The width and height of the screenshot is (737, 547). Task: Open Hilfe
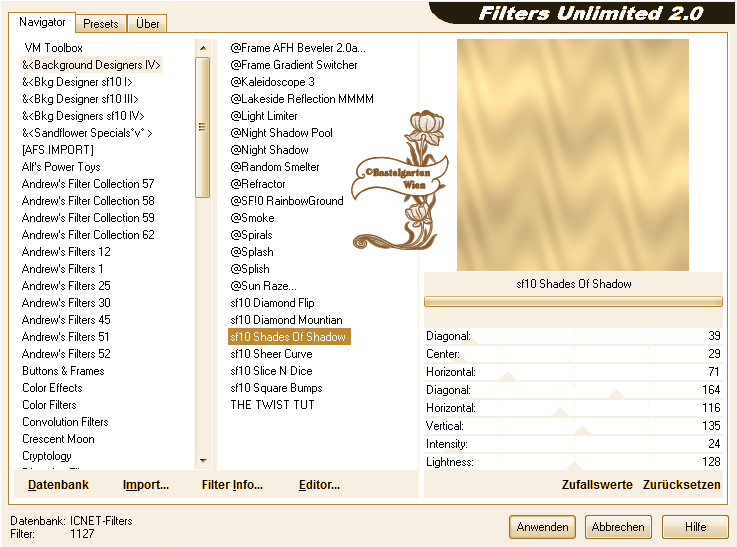tap(695, 527)
